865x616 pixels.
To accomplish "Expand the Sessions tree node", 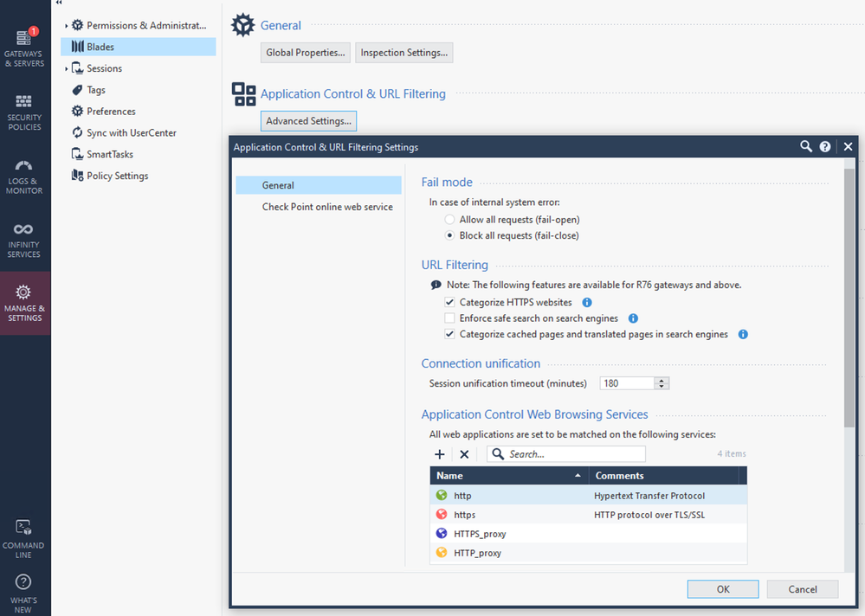I will tap(66, 69).
